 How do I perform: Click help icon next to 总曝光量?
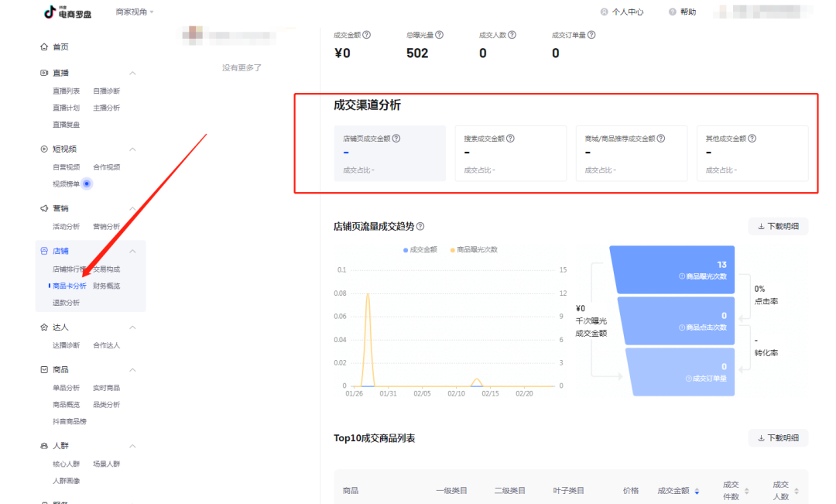[440, 35]
